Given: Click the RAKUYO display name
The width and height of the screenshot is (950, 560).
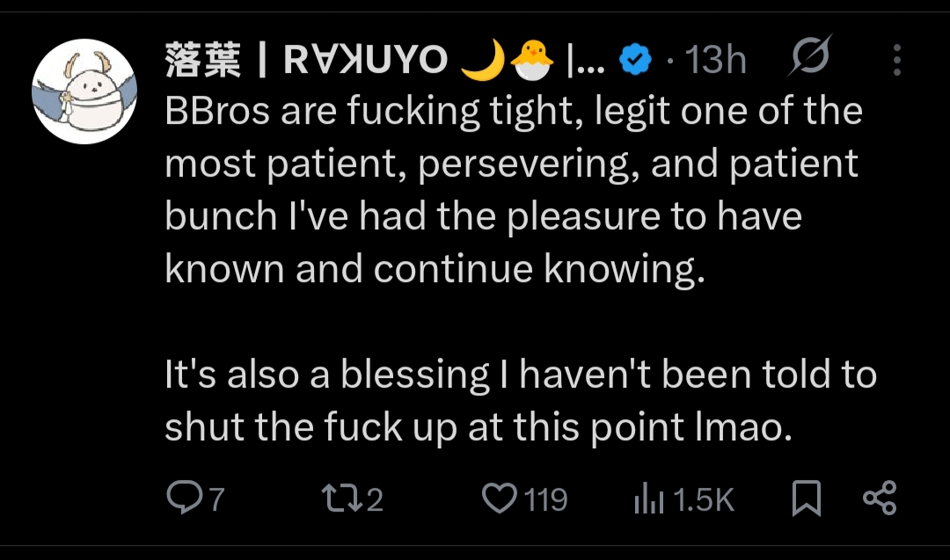Looking at the screenshot, I should [306, 60].
